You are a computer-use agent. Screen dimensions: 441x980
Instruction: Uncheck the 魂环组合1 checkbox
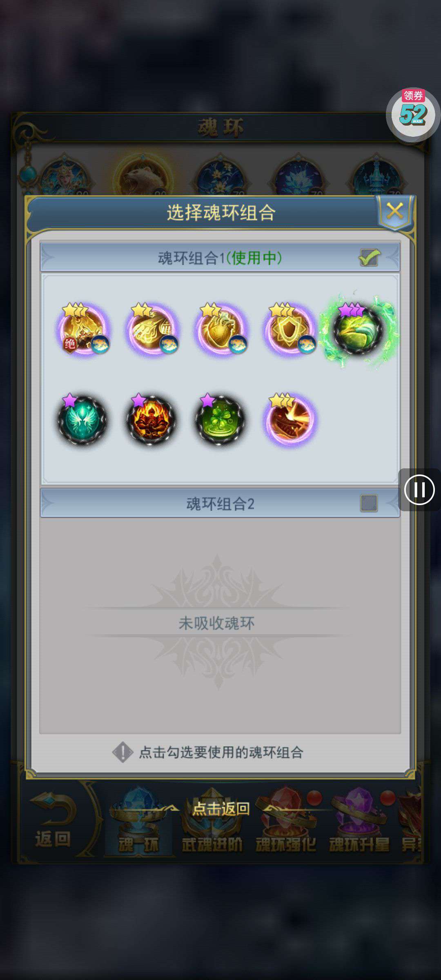pos(369,258)
